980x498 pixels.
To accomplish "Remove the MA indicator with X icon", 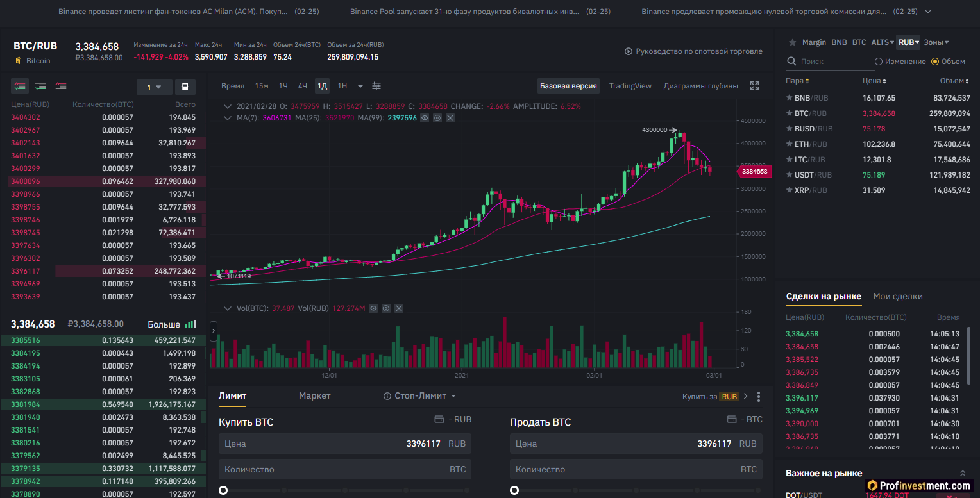I will (450, 118).
